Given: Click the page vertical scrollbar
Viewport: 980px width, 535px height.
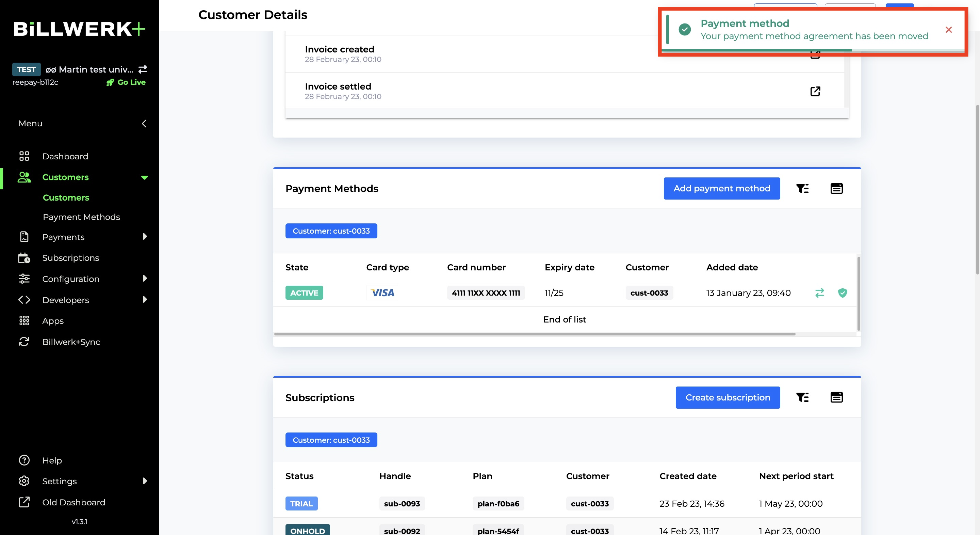Looking at the screenshot, I should tap(977, 189).
